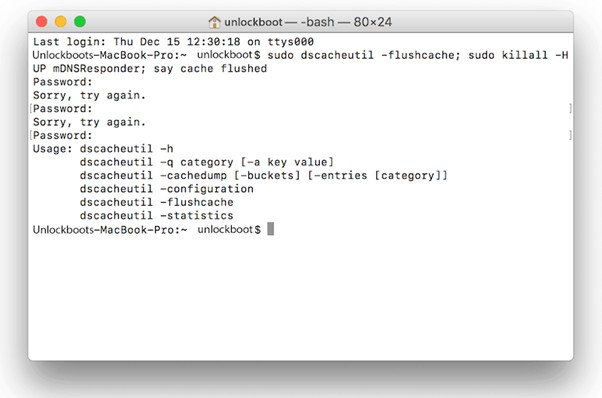Minimize the Terminal with the yellow button
602x398 pixels.
tap(61, 21)
